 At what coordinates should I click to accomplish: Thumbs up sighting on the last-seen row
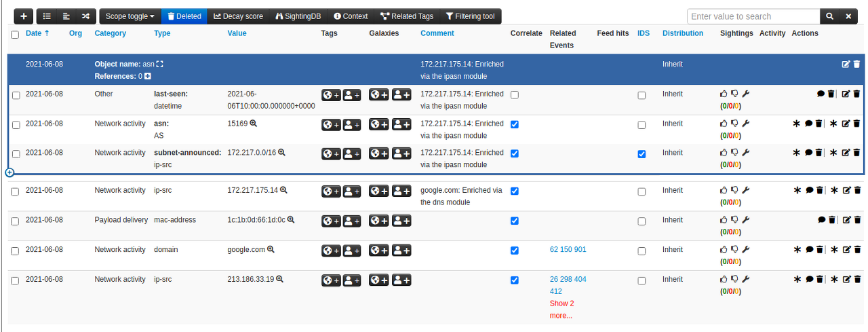(x=724, y=94)
